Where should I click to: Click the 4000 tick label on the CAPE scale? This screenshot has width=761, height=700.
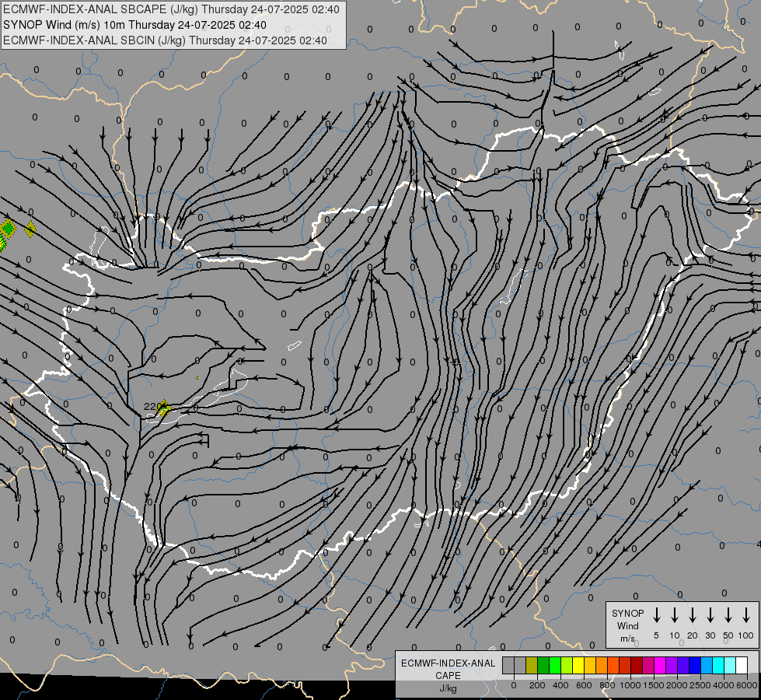pos(724,685)
